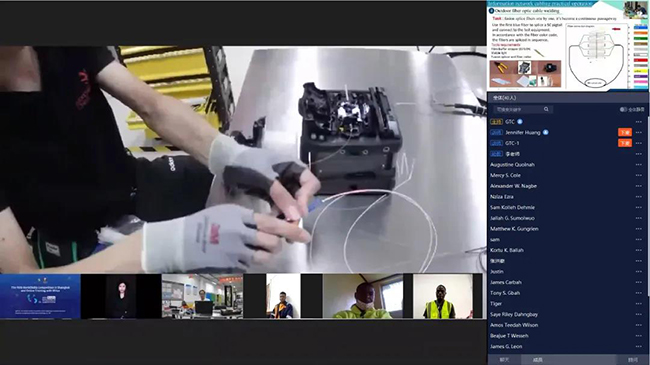
Task: Open the ellipsis menu for Tiger
Action: click(638, 304)
